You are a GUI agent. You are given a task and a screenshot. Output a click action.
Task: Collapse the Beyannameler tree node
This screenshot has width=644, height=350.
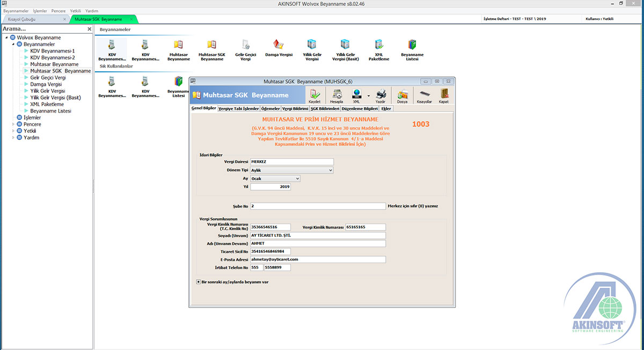(13, 44)
